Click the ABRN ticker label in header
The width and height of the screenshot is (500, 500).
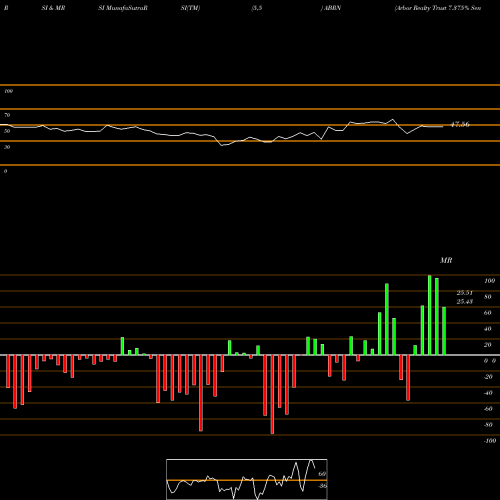pyautogui.click(x=332, y=8)
